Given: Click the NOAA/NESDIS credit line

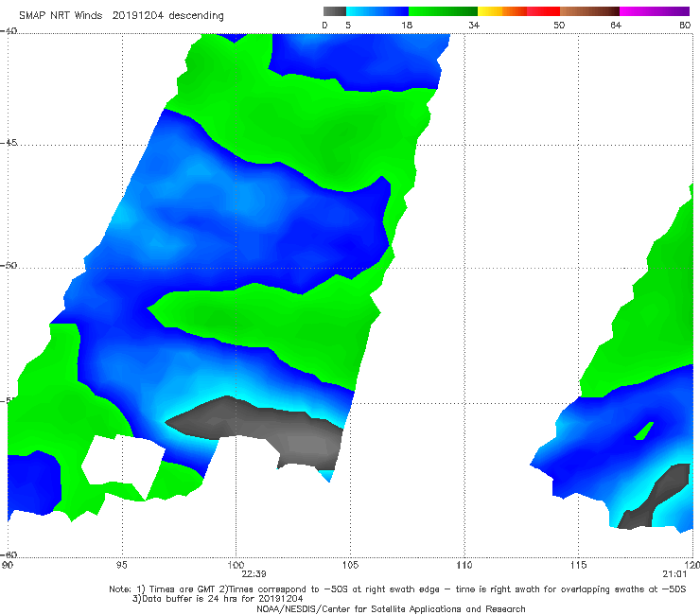Looking at the screenshot, I should click(391, 608).
